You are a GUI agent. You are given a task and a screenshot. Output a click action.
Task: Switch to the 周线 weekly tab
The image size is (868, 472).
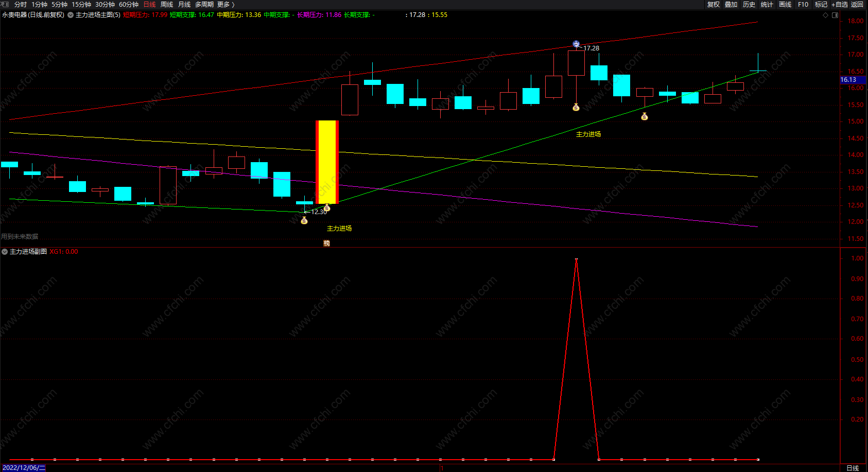click(166, 4)
